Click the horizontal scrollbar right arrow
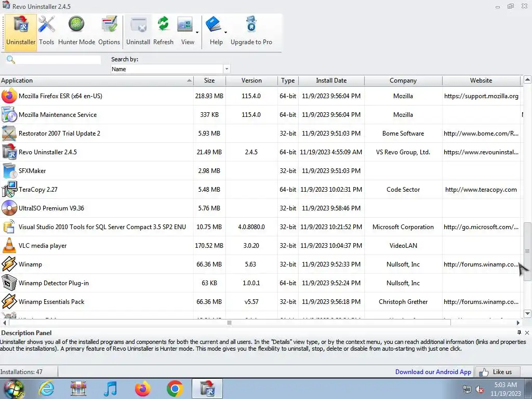Screen dimensions: 532x399 (x=518, y=323)
